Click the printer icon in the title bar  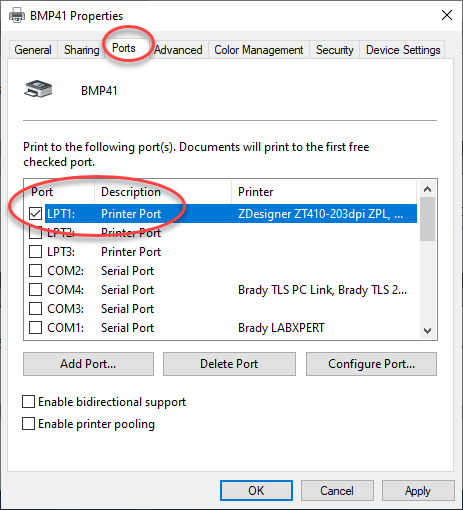(x=17, y=15)
